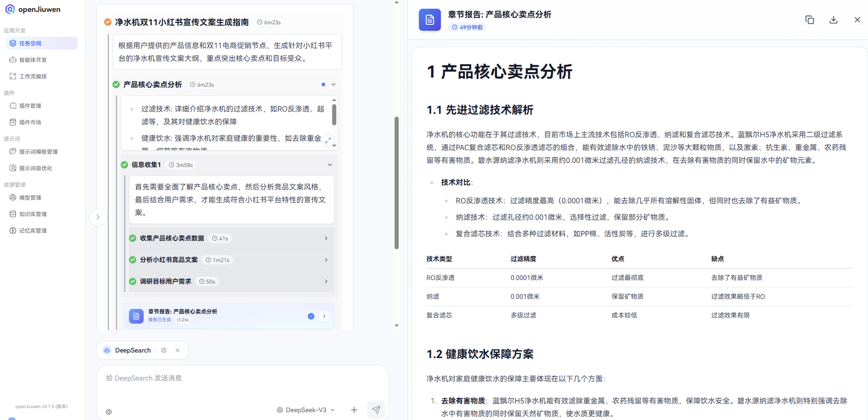Image resolution: width=868 pixels, height=420 pixels.
Task: Open 模型管理 under 资源管理
Action: (30, 198)
